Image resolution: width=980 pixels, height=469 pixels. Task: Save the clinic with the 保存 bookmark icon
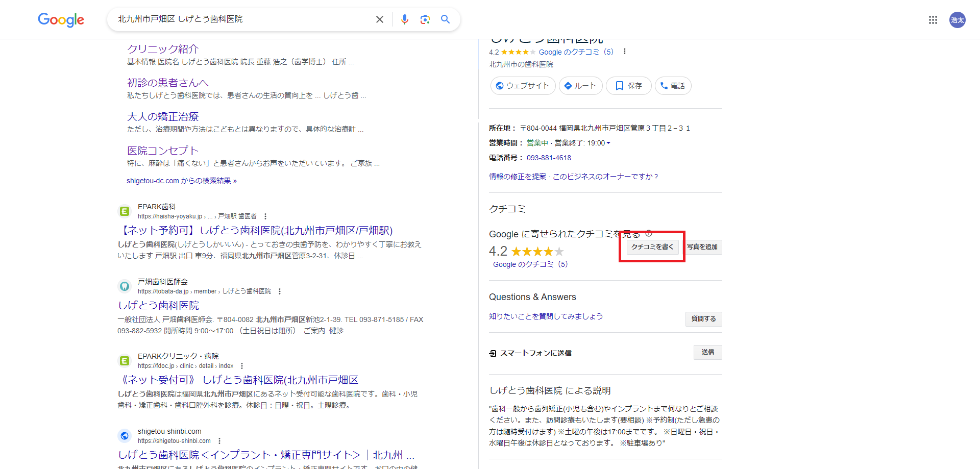click(620, 86)
